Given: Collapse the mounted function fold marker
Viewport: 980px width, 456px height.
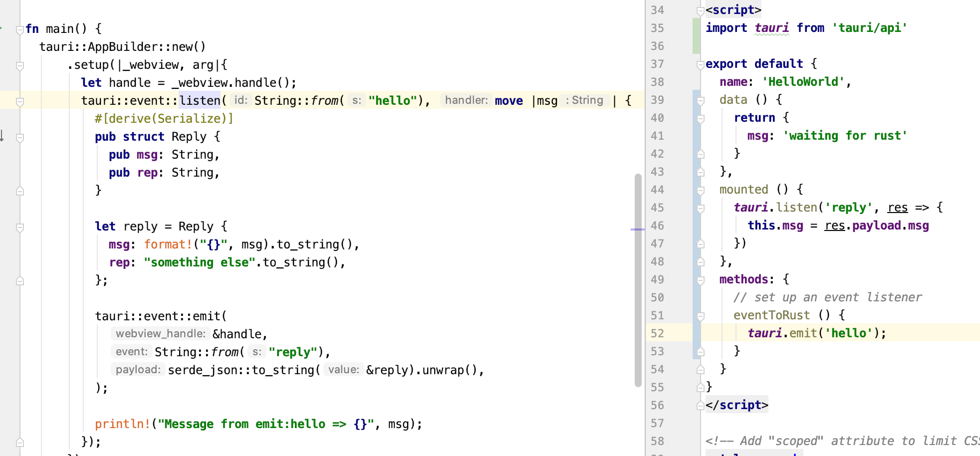Looking at the screenshot, I should [700, 190].
